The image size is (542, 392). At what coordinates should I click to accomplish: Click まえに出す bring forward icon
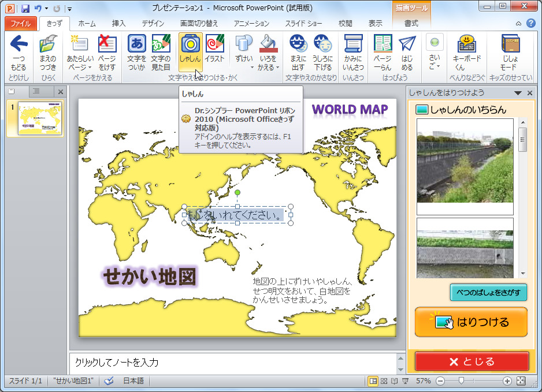click(297, 51)
